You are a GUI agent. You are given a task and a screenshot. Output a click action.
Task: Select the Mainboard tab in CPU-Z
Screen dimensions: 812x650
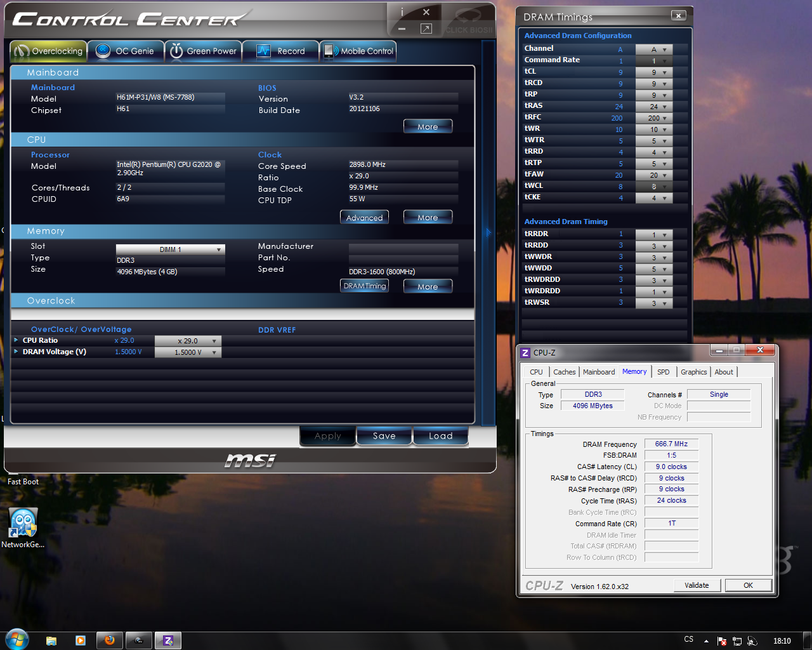click(x=599, y=372)
